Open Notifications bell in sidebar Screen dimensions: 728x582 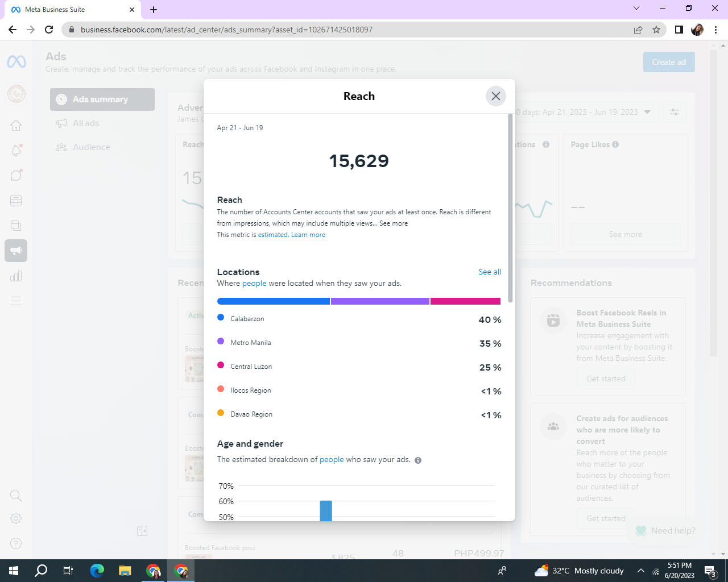pos(16,150)
